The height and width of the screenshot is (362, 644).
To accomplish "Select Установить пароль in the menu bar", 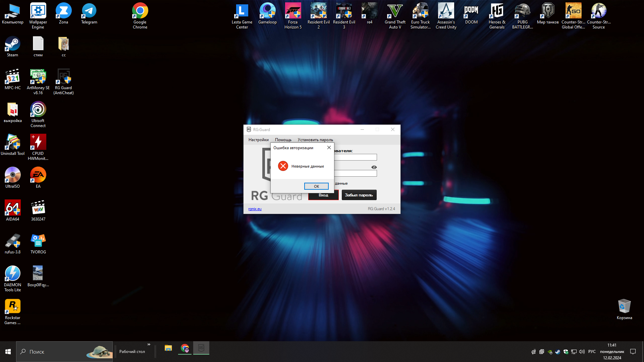I will (x=315, y=139).
